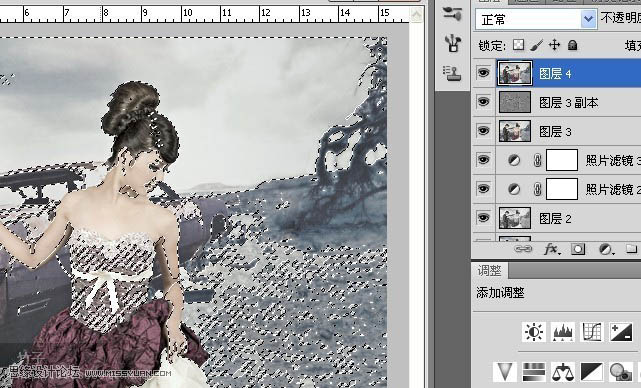Add a Photo Filter adjustment
Image resolution: width=641 pixels, height=388 pixels.
[621, 372]
